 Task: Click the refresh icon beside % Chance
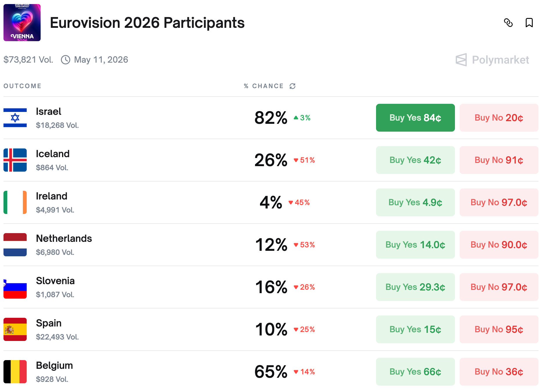(292, 86)
